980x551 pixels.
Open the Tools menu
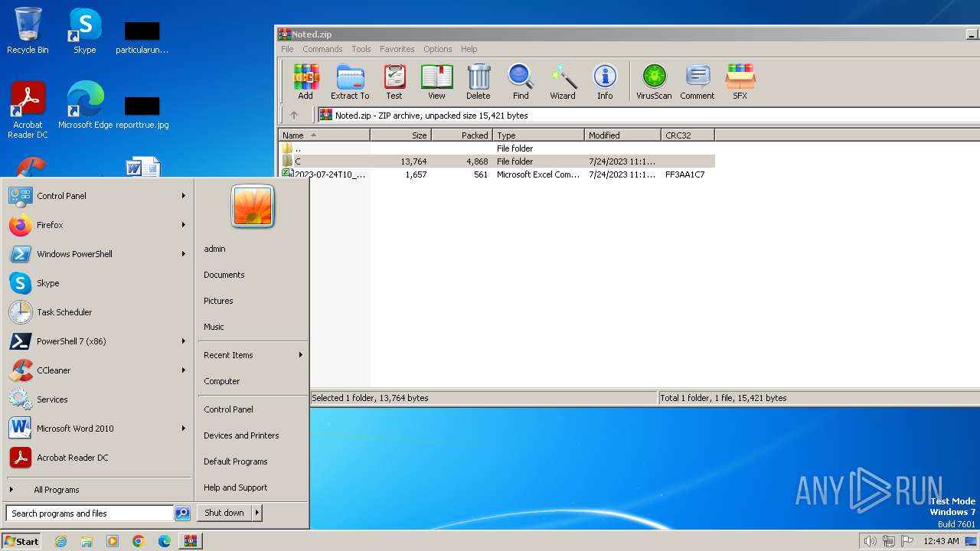[361, 49]
